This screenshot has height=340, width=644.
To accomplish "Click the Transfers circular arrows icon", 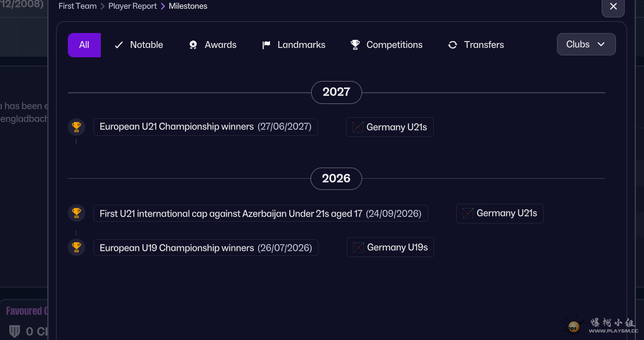I will click(x=452, y=45).
